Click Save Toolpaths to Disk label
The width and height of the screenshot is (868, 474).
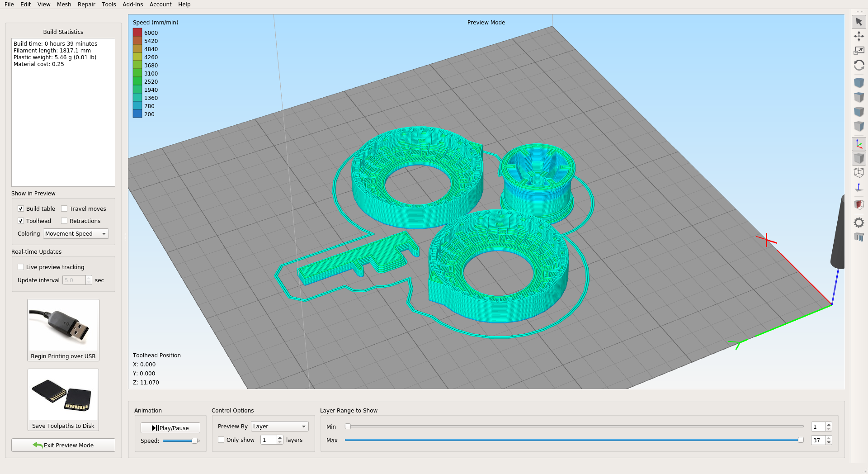coord(63,426)
